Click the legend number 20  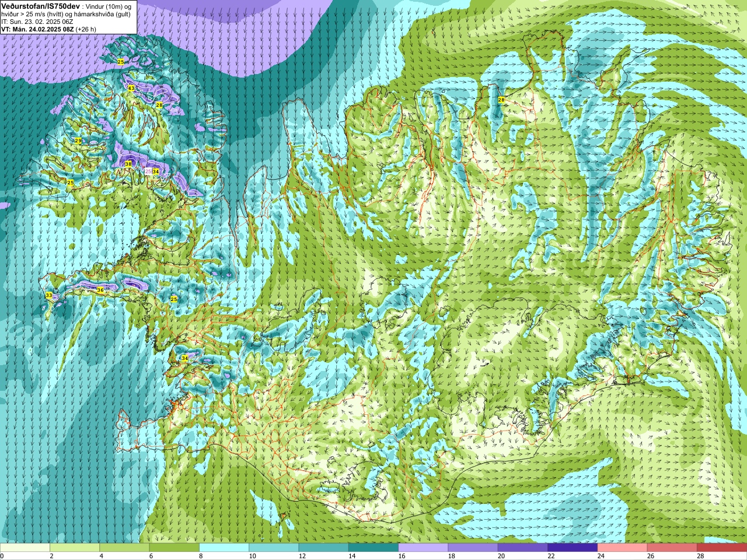pos(501,556)
